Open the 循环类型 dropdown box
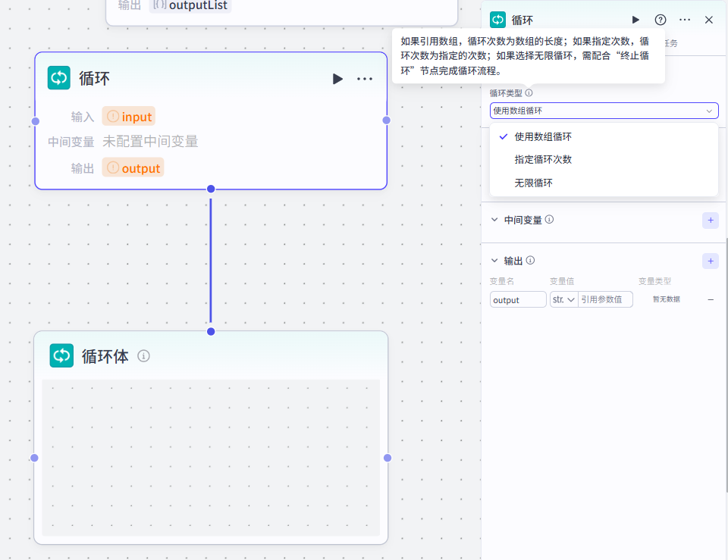This screenshot has width=728, height=560. point(604,111)
